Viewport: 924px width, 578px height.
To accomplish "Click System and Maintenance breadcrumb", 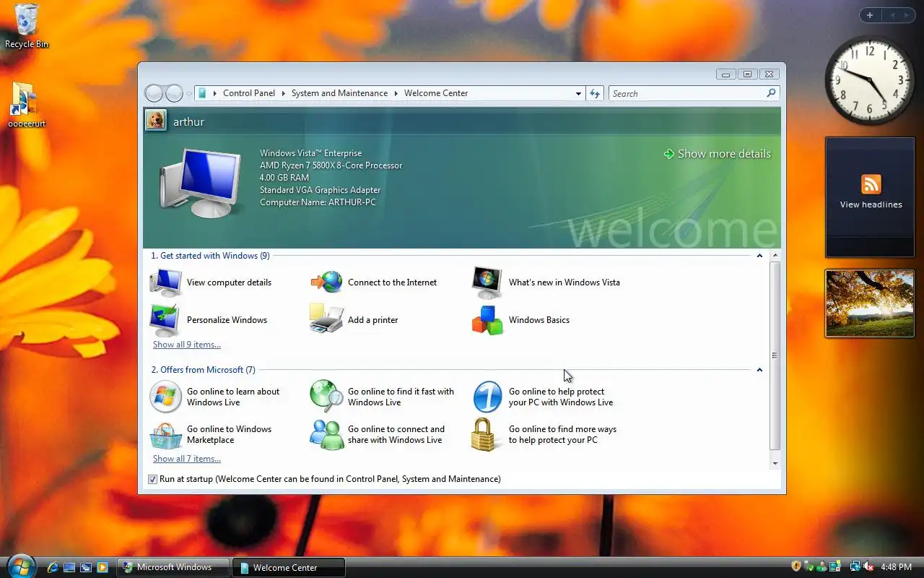I will pyautogui.click(x=339, y=93).
